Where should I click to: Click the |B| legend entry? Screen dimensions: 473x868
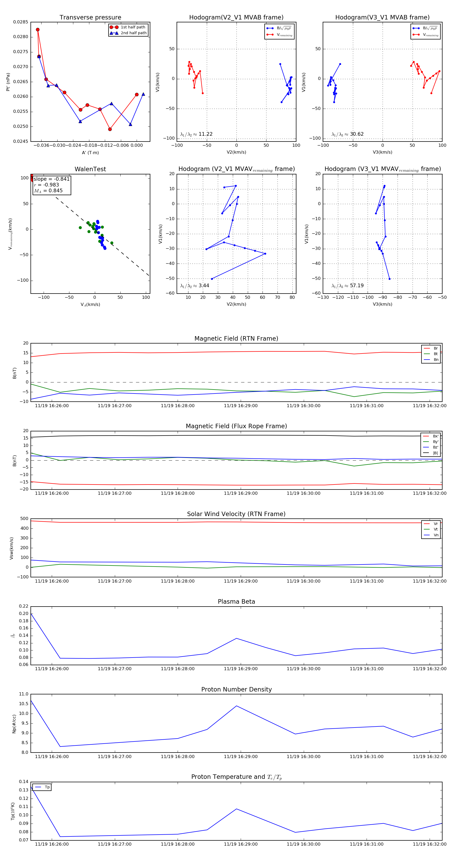click(431, 453)
